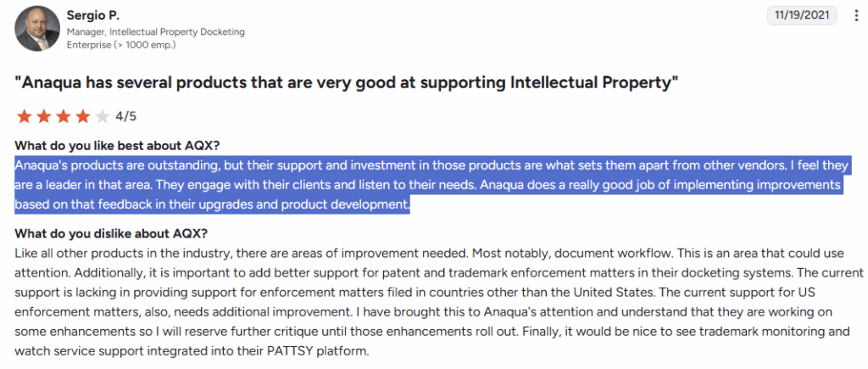Click "Manager, Intellectual Property Docketing" job title
This screenshot has height=369, width=868.
(x=154, y=32)
